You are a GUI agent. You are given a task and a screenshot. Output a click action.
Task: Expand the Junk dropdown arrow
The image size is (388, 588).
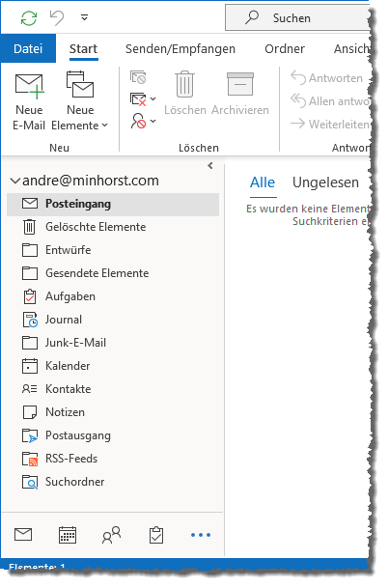pos(152,121)
